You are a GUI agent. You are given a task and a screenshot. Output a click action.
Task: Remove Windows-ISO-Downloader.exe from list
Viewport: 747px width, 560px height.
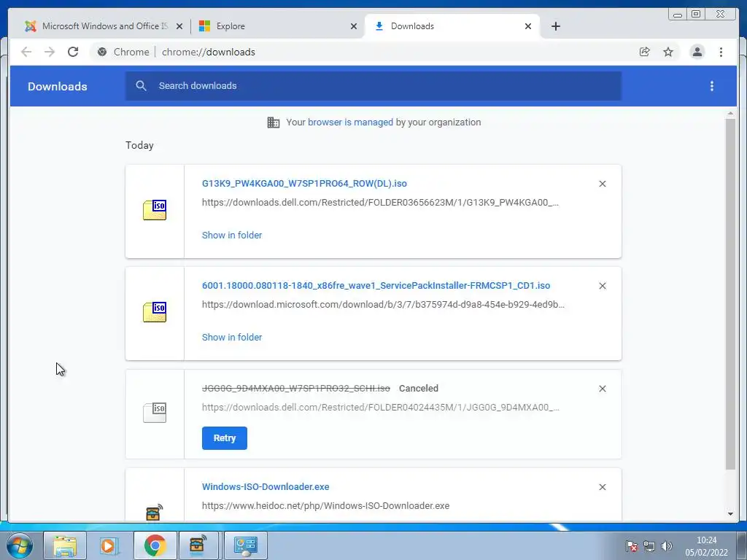click(x=603, y=487)
